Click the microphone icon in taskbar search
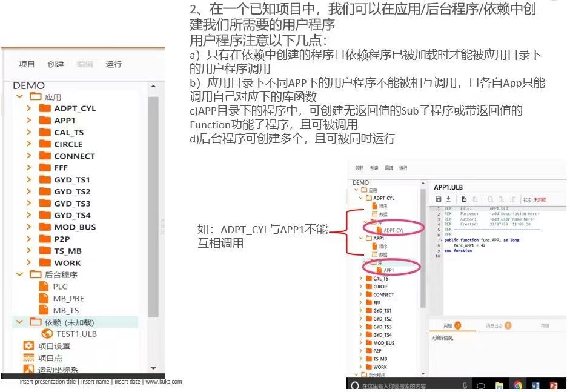The height and width of the screenshot is (392, 570). point(465,385)
